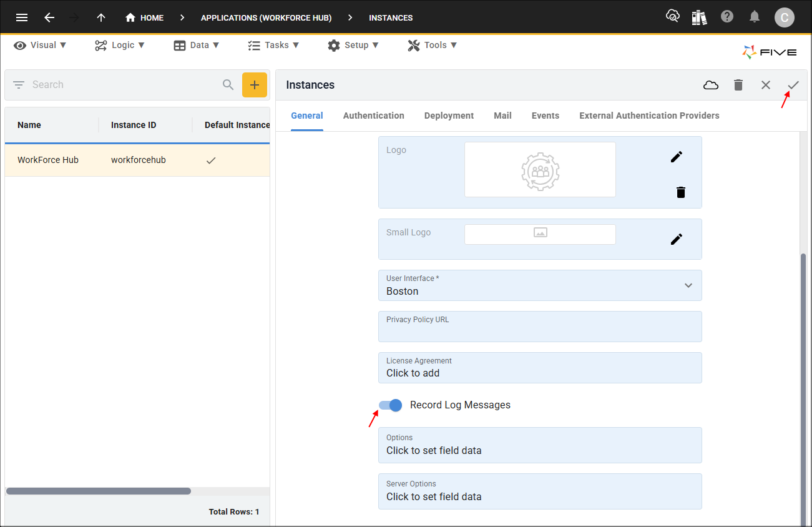
Task: Click the cloud search icon in the top bar
Action: pos(673,17)
